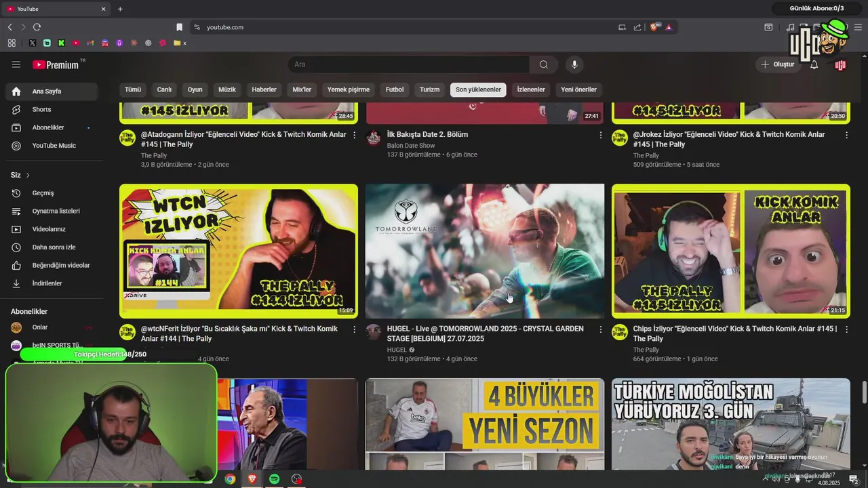The width and height of the screenshot is (868, 488).
Task: Select the Müzik filter chip
Action: (x=227, y=89)
